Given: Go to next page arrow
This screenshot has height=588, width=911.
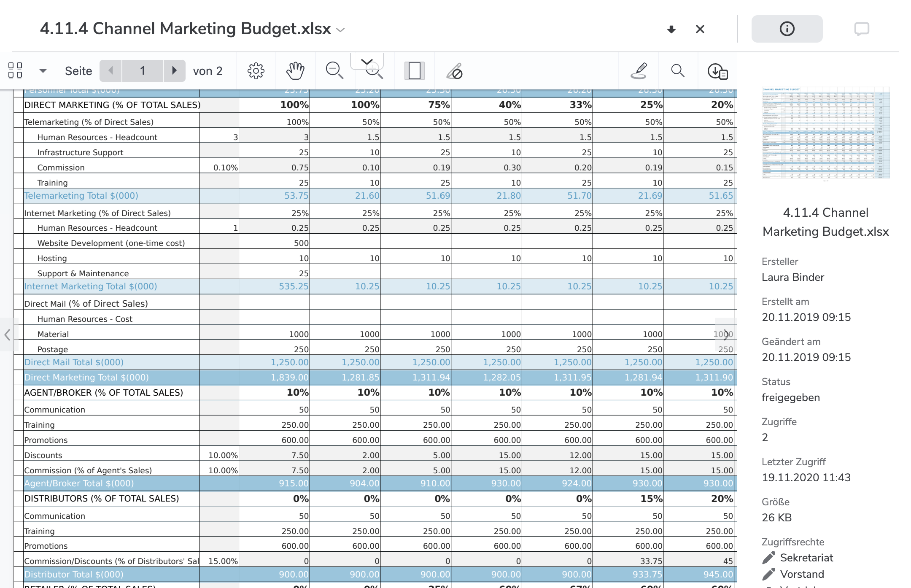Looking at the screenshot, I should point(174,70).
